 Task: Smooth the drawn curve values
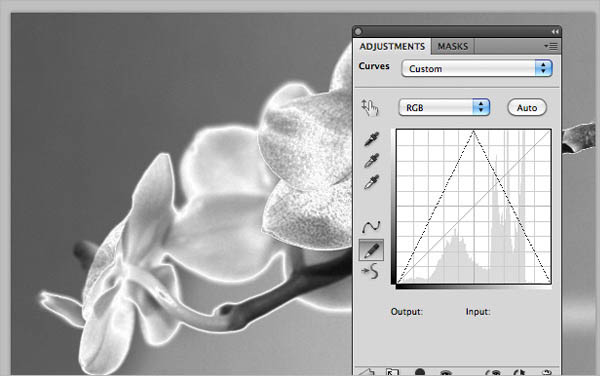[x=370, y=271]
